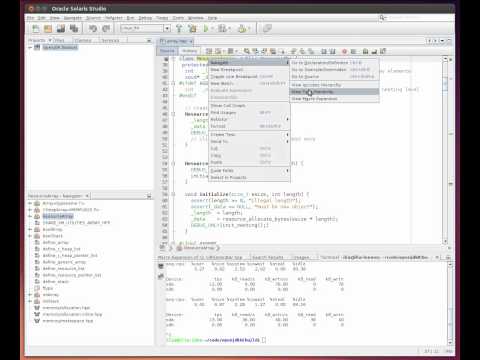Image resolution: width=480 pixels, height=360 pixels.
Task: Click the Redo toolbar icon
Action: [106, 29]
